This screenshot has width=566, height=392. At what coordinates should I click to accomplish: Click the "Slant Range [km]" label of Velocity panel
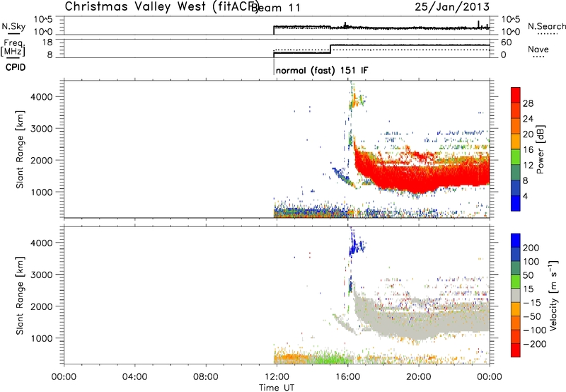[20, 296]
